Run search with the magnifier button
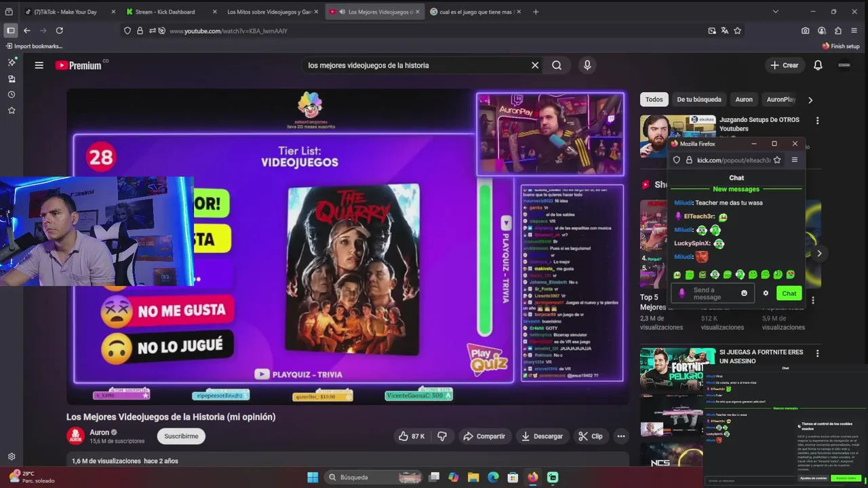This screenshot has width=868, height=488. click(x=557, y=65)
